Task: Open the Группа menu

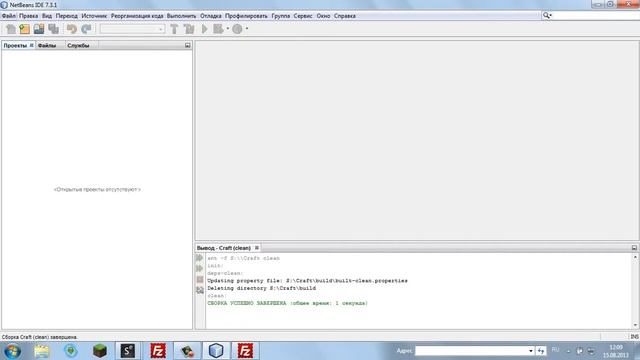Action: tap(281, 16)
